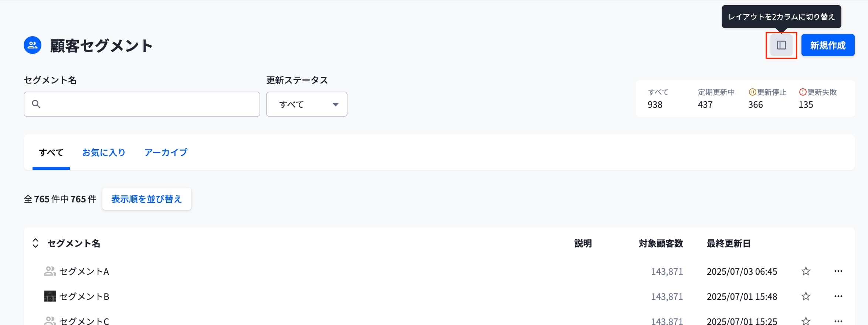Switch layout to two columns icon
Viewport: 868px width, 325px height.
[781, 45]
